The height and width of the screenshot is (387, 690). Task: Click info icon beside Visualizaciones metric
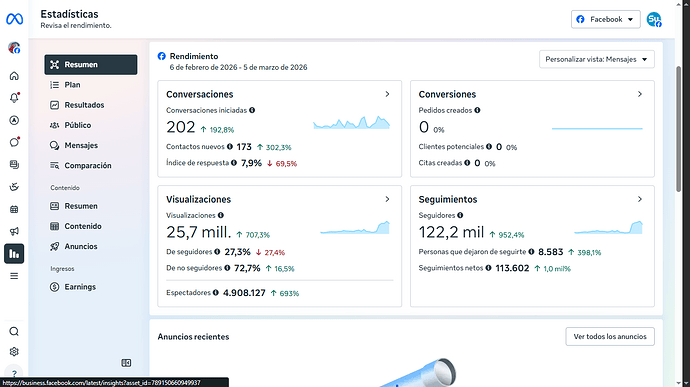tap(221, 215)
